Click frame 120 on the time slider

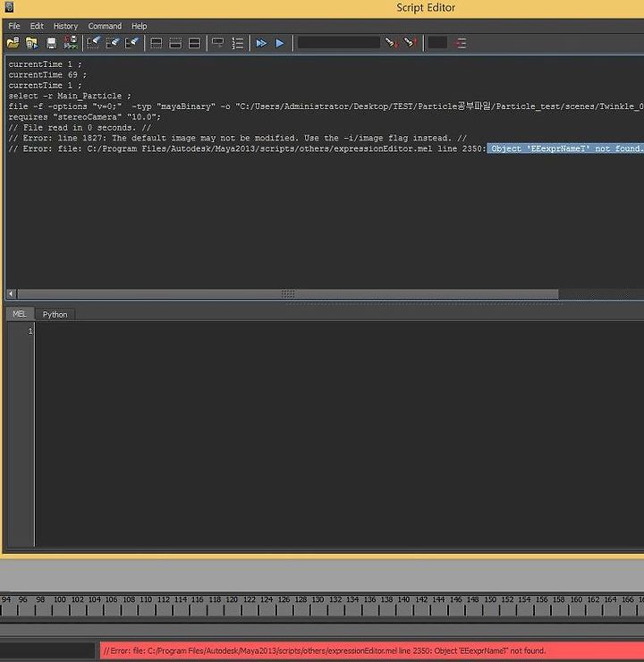click(232, 599)
